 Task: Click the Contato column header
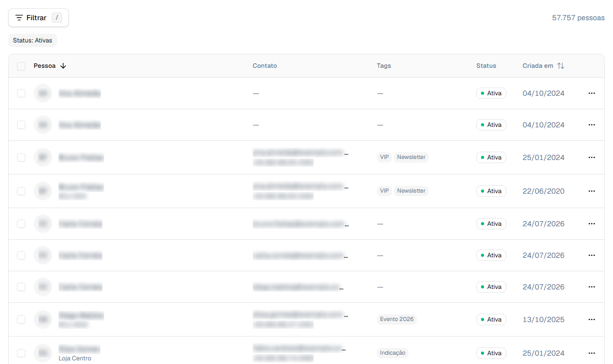[265, 66]
